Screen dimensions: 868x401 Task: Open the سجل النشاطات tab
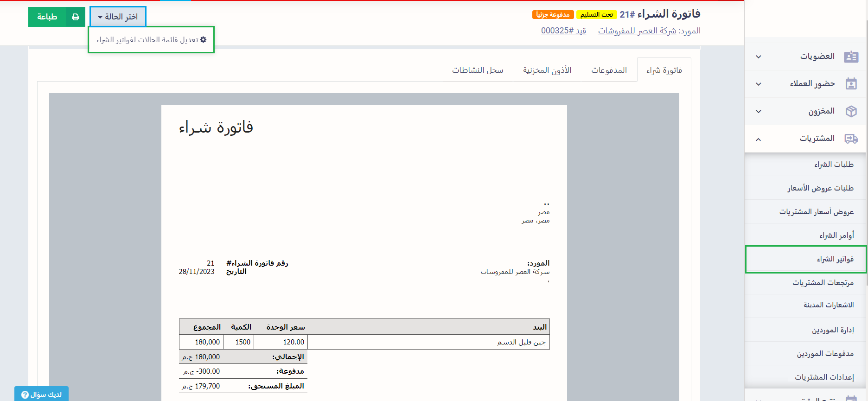pos(478,70)
